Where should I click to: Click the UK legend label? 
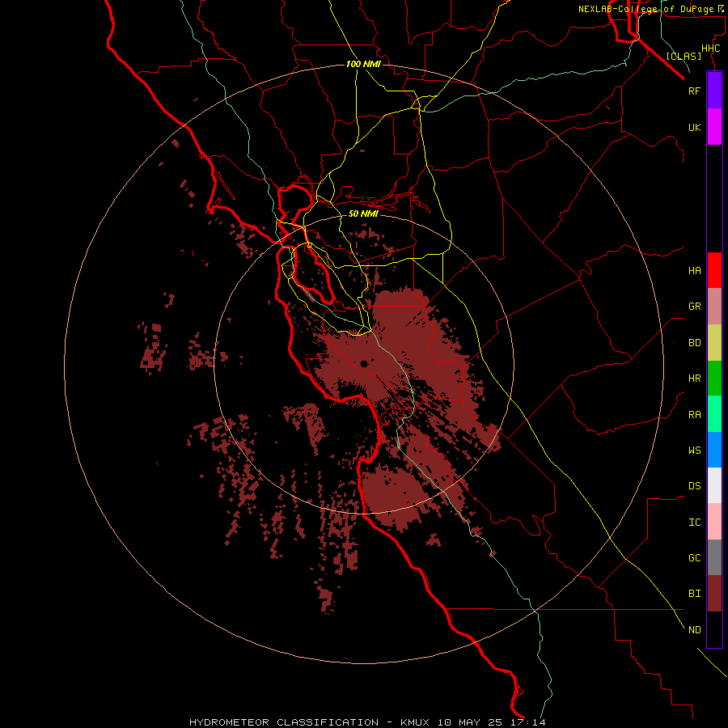(694, 127)
